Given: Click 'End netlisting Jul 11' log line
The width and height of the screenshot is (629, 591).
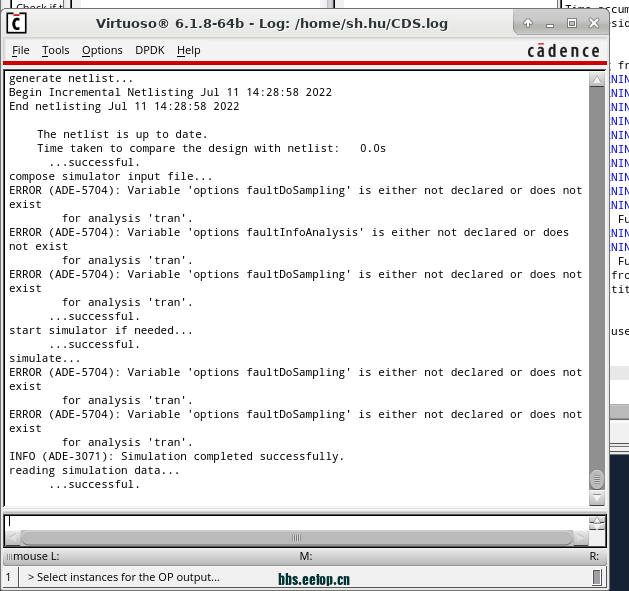Looking at the screenshot, I should (124, 106).
